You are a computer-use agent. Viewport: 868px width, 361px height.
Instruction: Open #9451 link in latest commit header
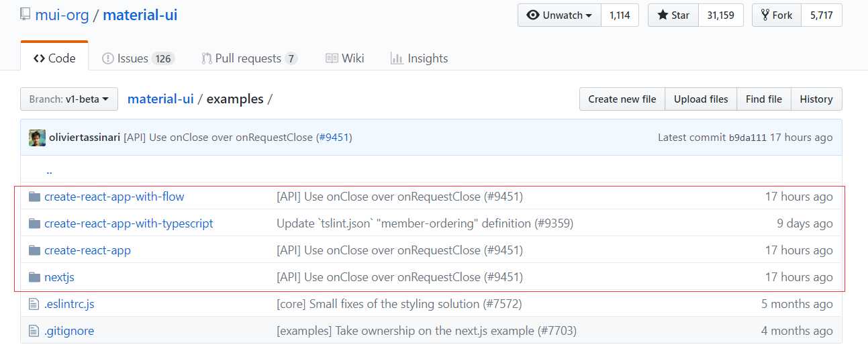pyautogui.click(x=333, y=138)
